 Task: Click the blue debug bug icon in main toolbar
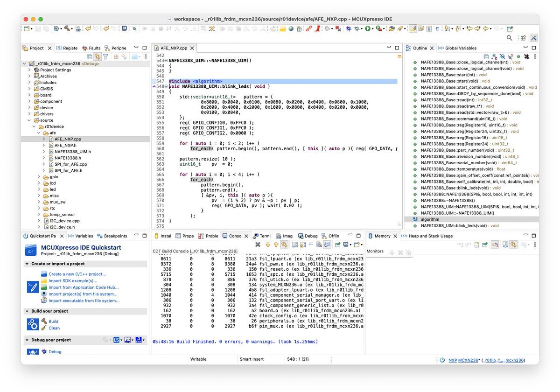tap(349, 28)
